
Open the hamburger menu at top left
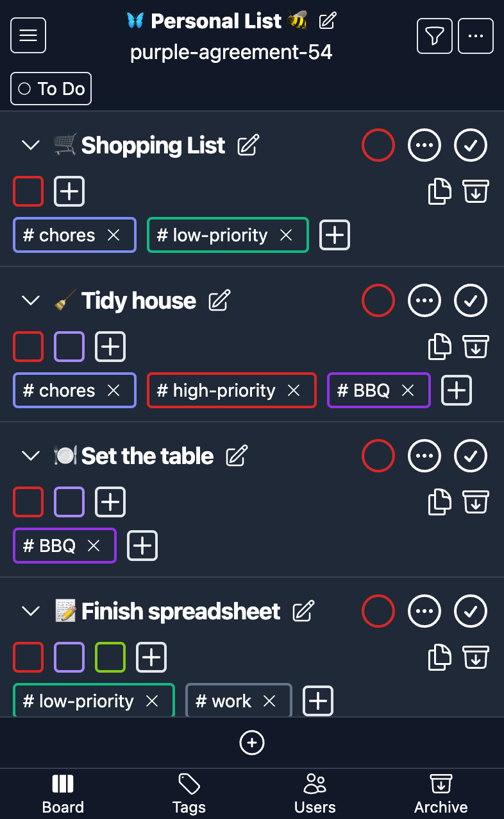(28, 35)
